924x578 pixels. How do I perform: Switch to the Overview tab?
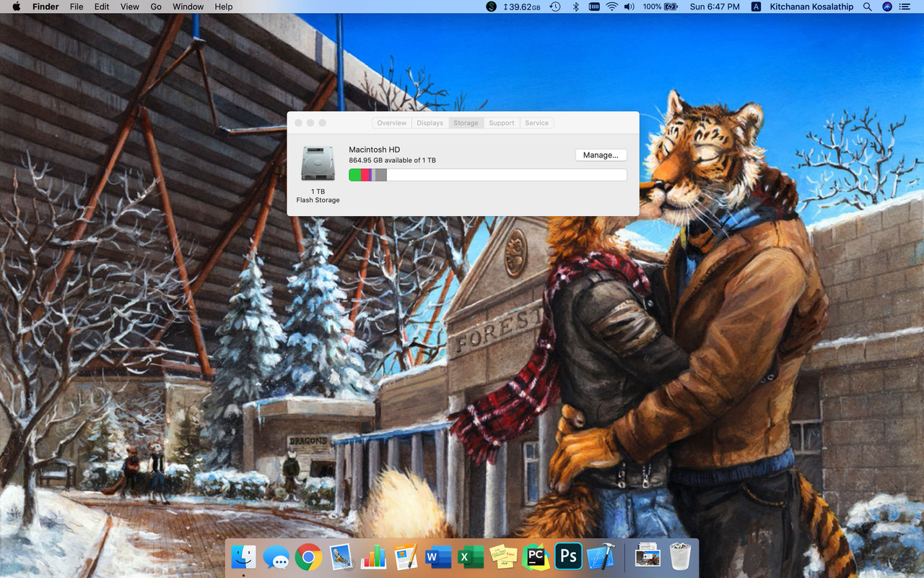[392, 123]
